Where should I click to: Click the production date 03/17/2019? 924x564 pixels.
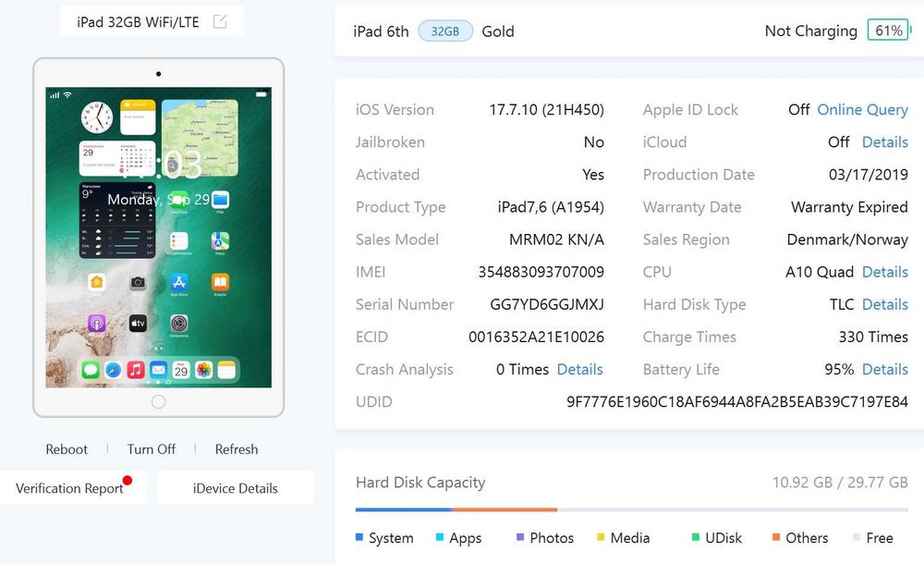pyautogui.click(x=868, y=175)
